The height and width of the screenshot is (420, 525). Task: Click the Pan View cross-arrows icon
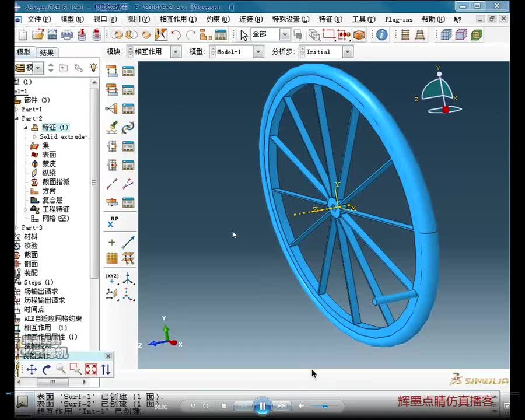[x=32, y=369]
